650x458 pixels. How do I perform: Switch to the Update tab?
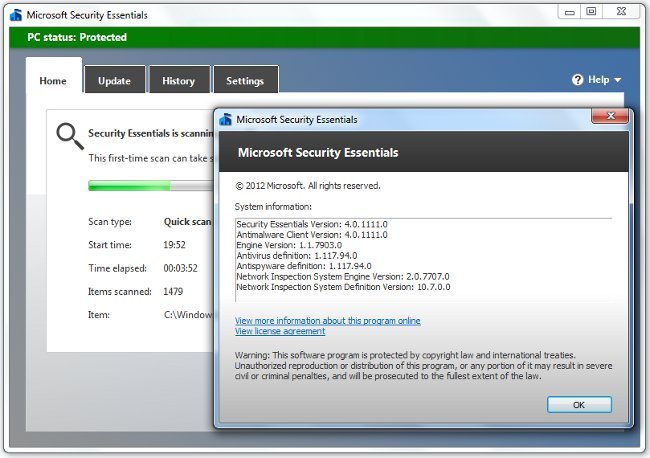click(114, 80)
